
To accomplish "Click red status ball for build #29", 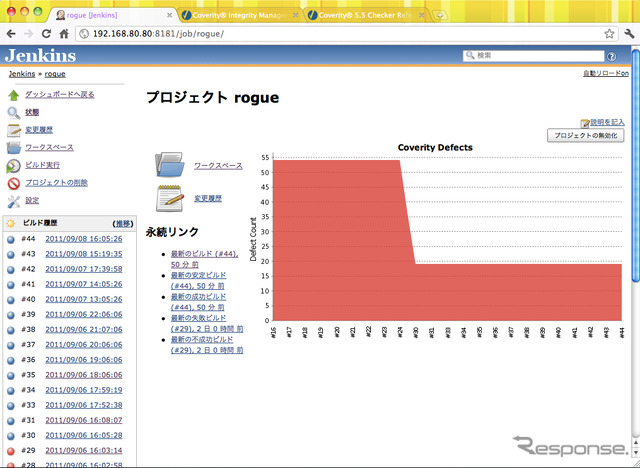I will coord(11,451).
